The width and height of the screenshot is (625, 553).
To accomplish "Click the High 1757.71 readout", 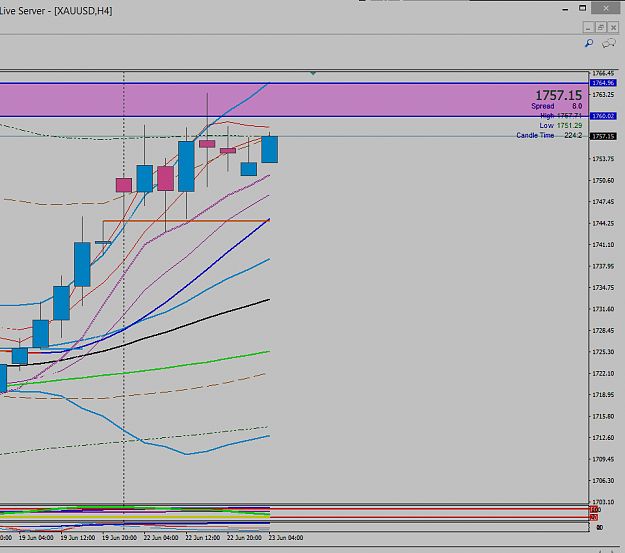I will pyautogui.click(x=561, y=116).
